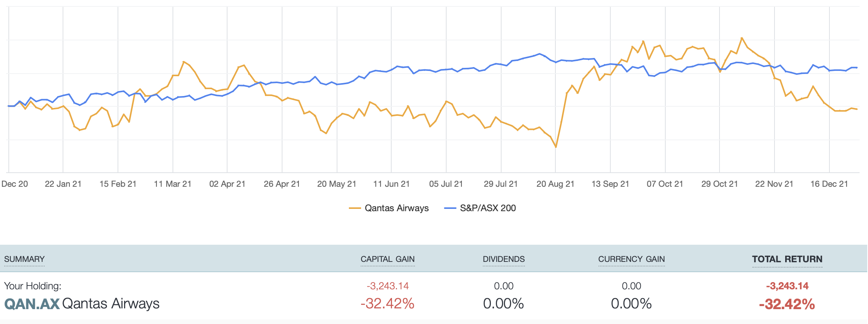Click the SUMMARY column header
Viewport: 868px width, 324px height.
point(24,259)
